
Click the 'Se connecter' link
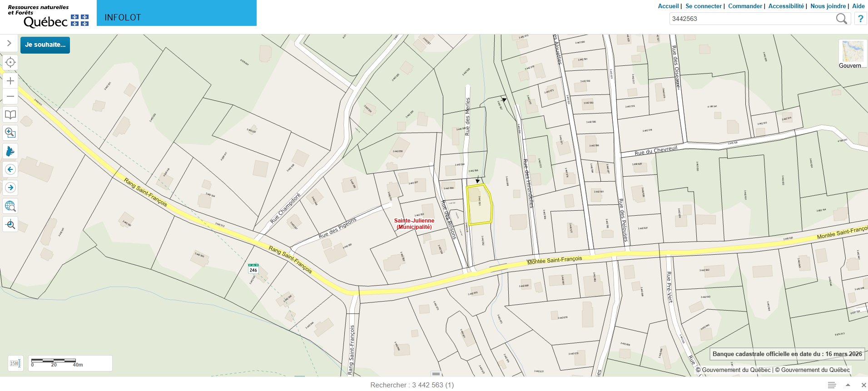point(704,6)
